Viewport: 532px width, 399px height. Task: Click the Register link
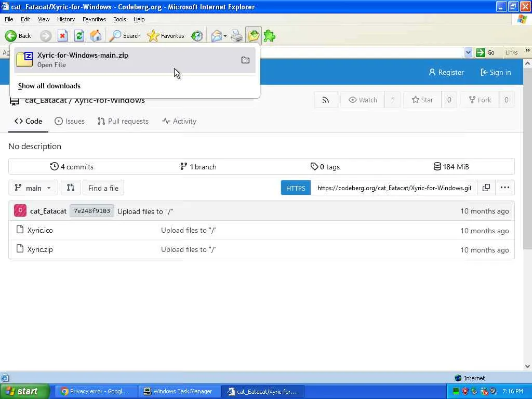coord(446,72)
